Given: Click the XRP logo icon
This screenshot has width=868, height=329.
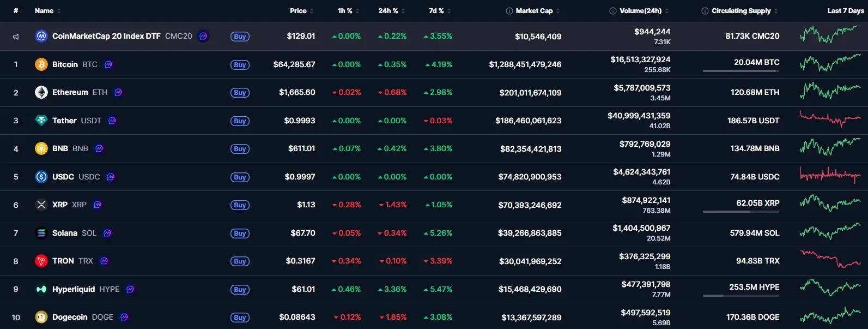Looking at the screenshot, I should [41, 205].
